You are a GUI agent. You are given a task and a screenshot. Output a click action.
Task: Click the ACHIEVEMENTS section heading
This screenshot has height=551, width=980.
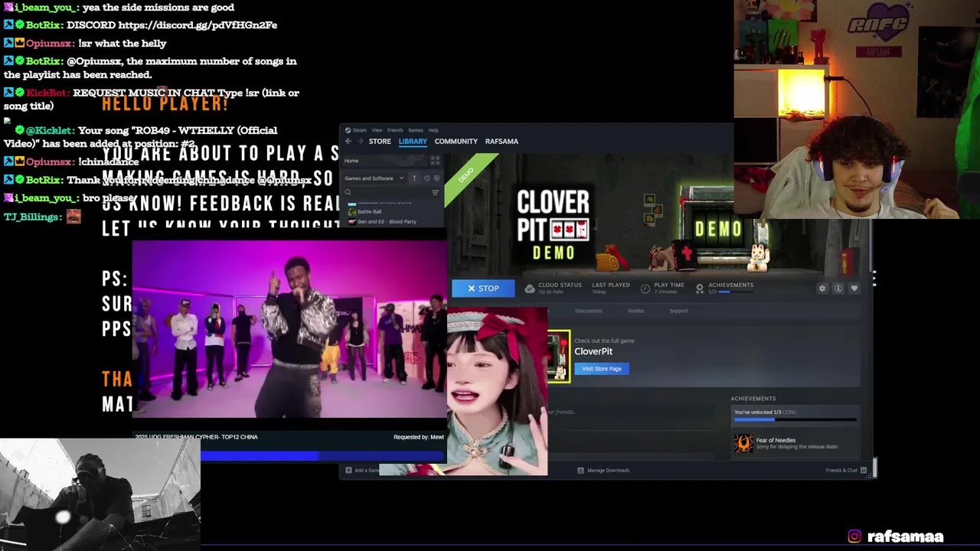(x=753, y=399)
